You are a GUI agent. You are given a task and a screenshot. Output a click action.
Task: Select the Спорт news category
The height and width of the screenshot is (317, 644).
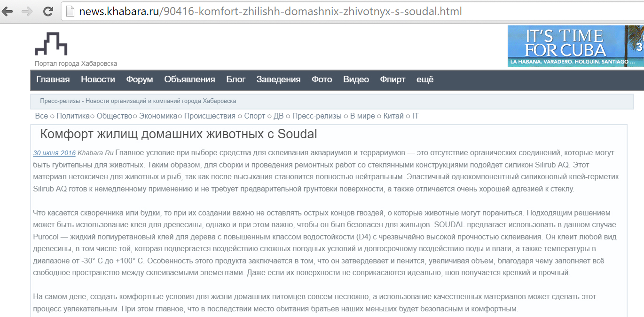255,116
